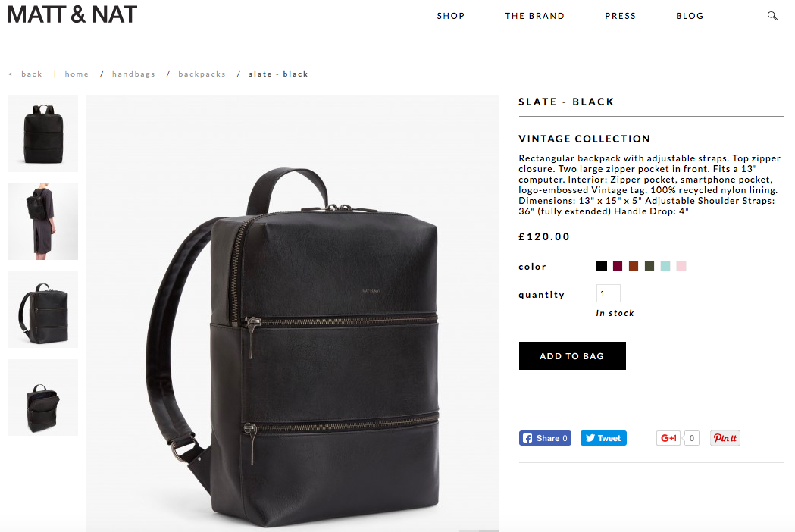Open THE BRAND menu

tap(534, 16)
